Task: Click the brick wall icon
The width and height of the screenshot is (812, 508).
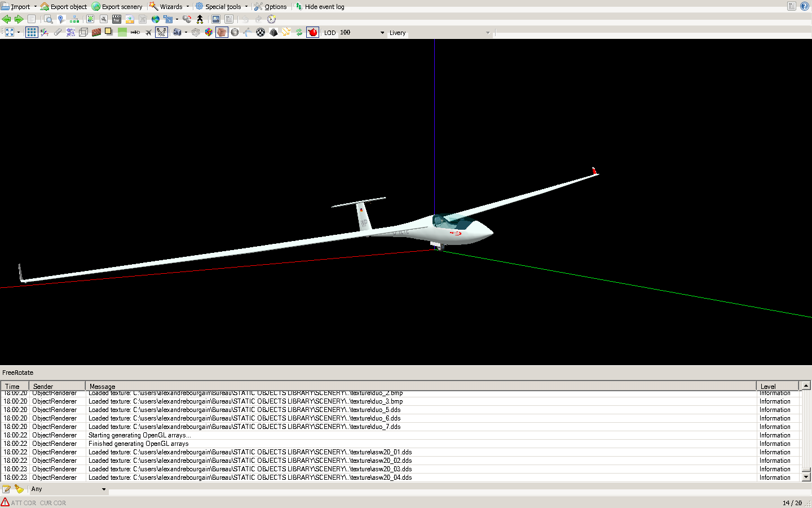Action: (96, 32)
